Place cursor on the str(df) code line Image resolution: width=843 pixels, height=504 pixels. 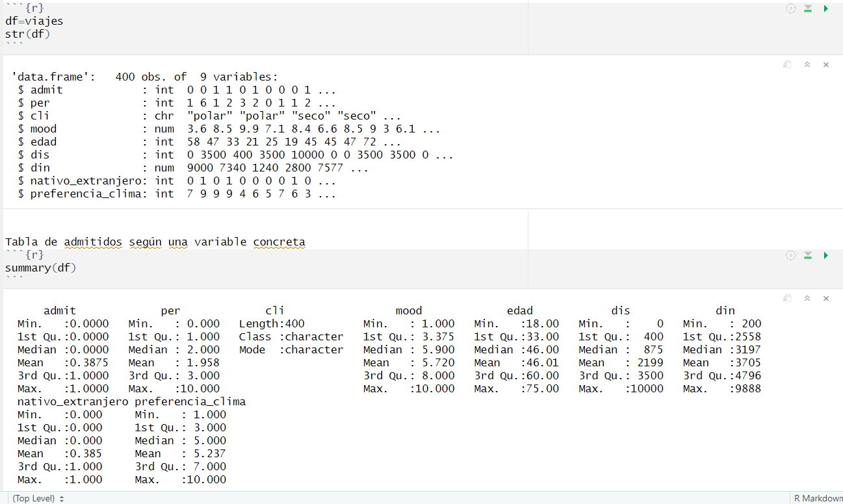coord(27,34)
